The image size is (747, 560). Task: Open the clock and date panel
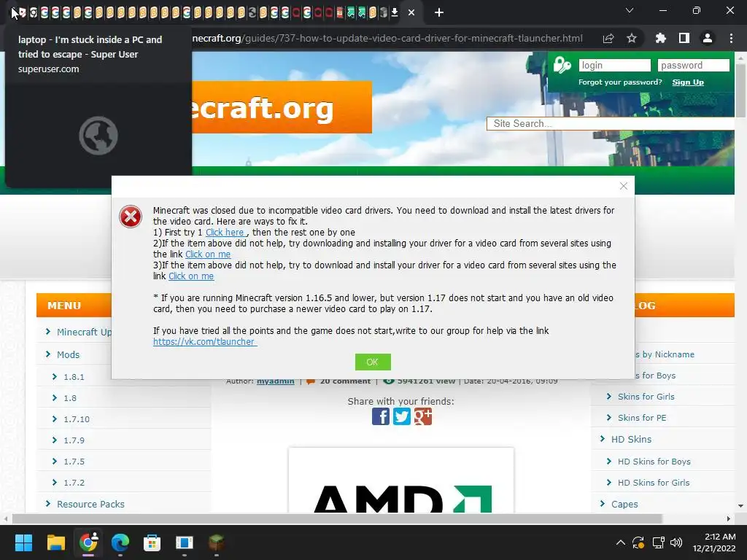point(713,542)
